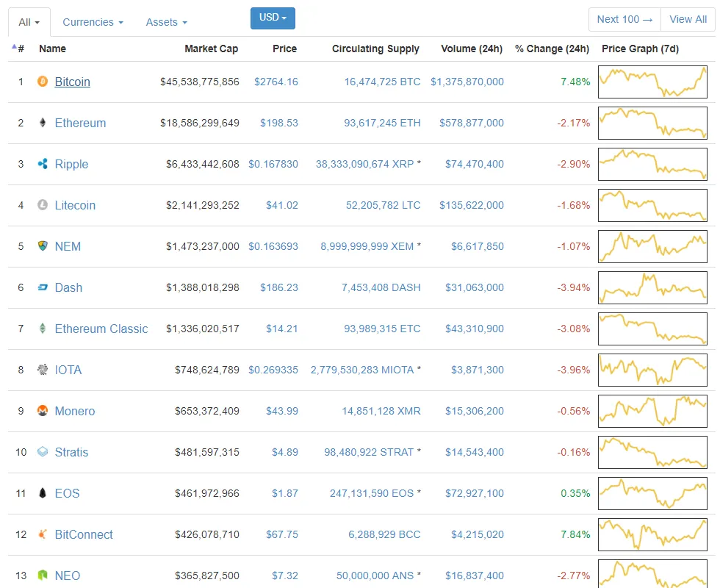Open the IOTA coin page
The width and height of the screenshot is (720, 588).
[68, 370]
